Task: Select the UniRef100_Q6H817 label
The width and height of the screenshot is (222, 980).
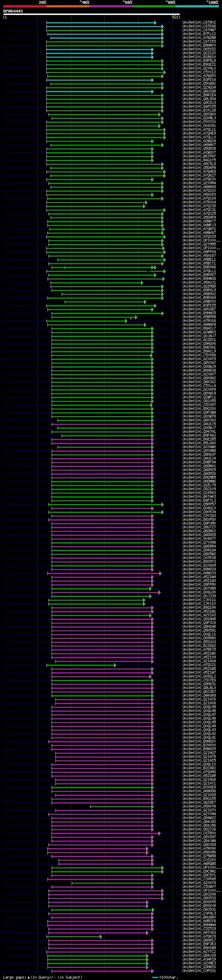Action: point(199,940)
